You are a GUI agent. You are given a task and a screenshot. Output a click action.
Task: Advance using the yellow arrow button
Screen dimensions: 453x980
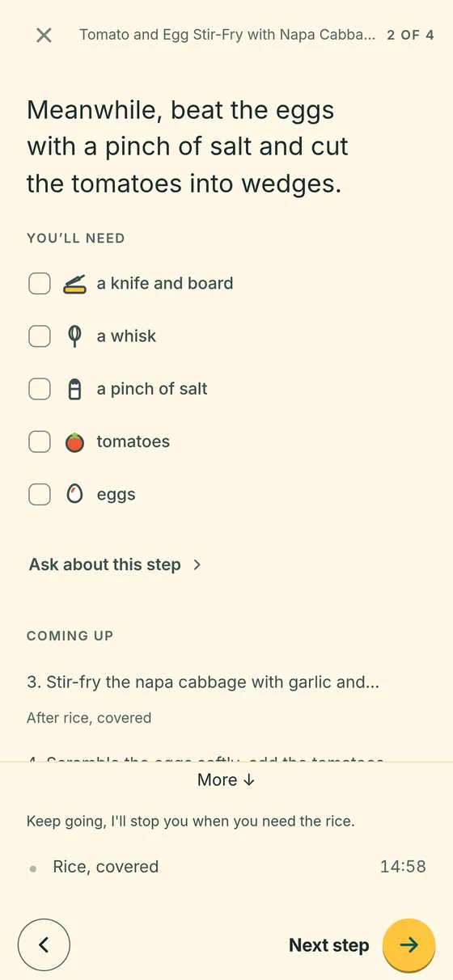pyautogui.click(x=409, y=944)
